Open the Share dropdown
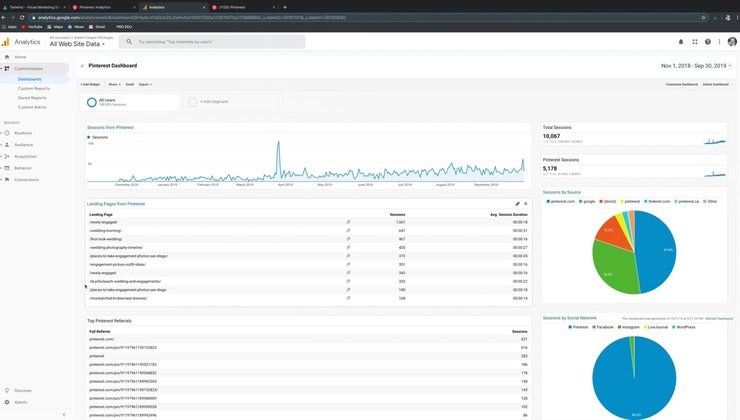 coord(114,84)
